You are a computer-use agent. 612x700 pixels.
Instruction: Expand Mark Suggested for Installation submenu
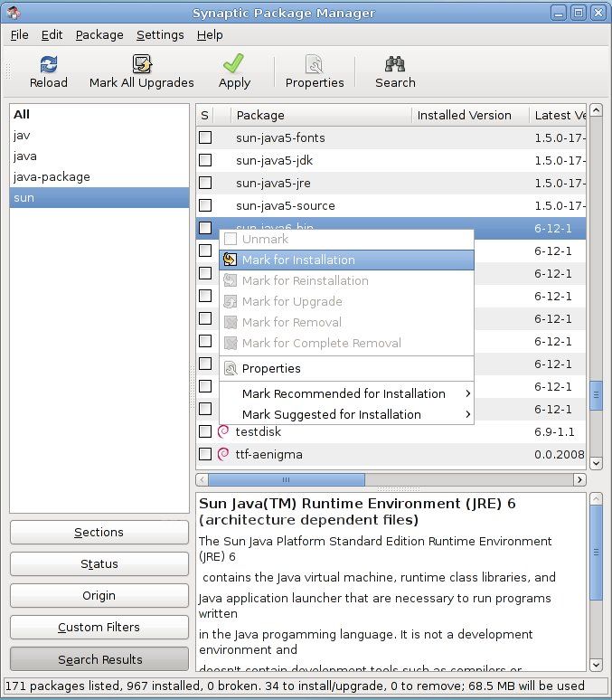(467, 414)
